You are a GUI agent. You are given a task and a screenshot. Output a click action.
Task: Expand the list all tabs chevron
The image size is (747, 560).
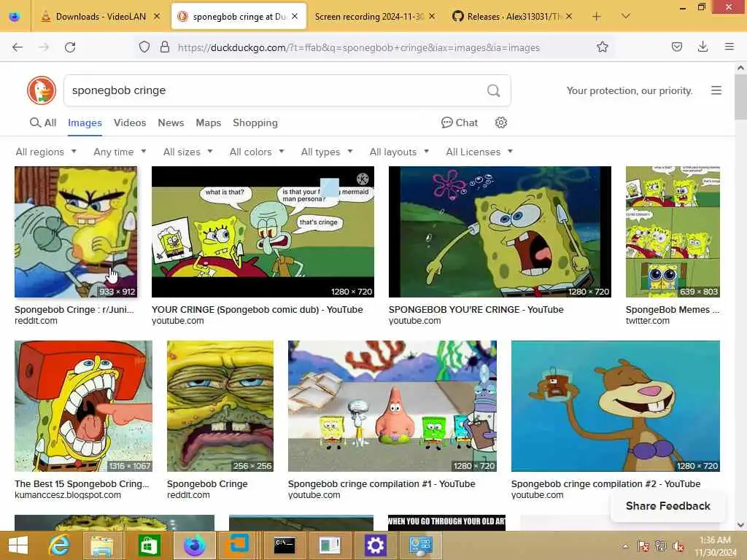point(626,17)
